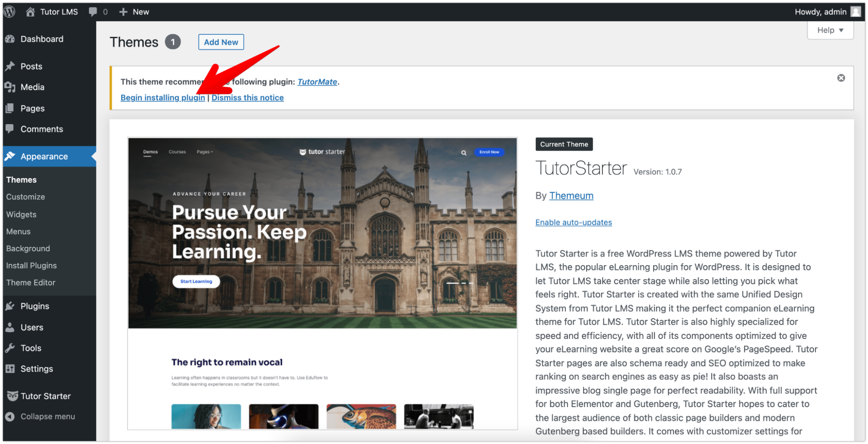Click Begin installing plugin link
The height and width of the screenshot is (444, 868).
tap(163, 98)
